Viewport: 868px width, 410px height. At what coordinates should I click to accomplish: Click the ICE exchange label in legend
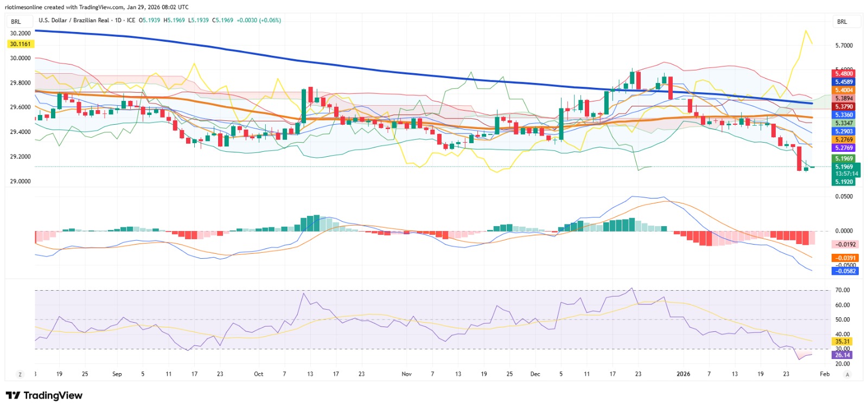(131, 20)
